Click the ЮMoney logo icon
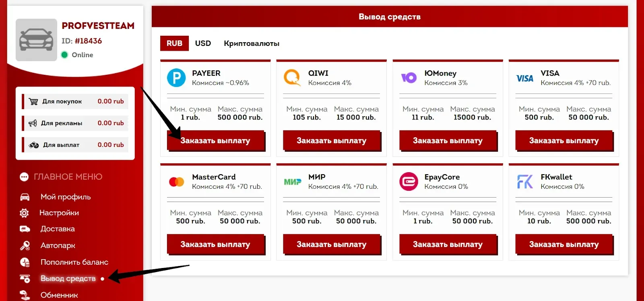This screenshot has height=301, width=644. point(409,78)
